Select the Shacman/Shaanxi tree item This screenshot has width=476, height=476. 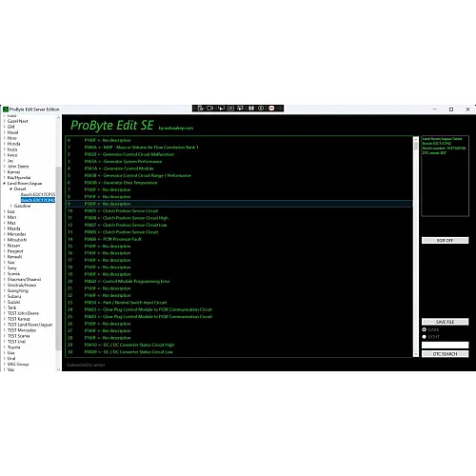click(x=24, y=279)
